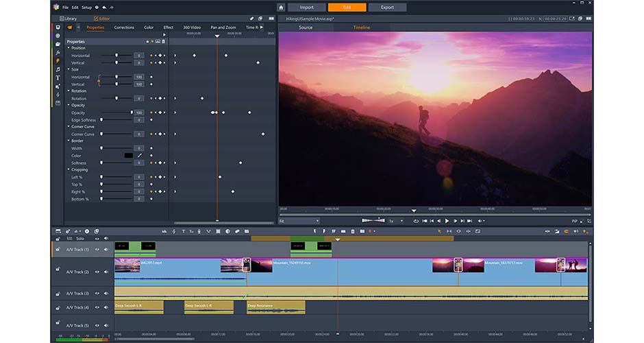Click the Home icon beside Import

[281, 8]
